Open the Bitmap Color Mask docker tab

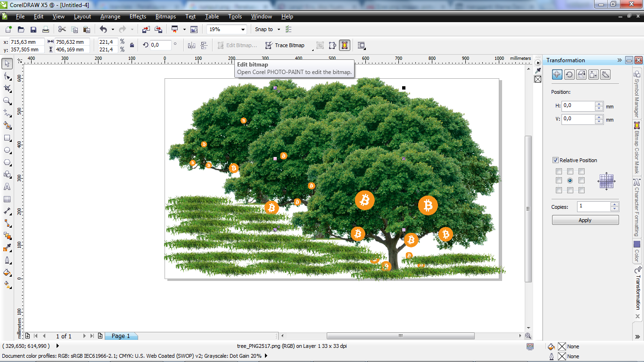pos(637,148)
